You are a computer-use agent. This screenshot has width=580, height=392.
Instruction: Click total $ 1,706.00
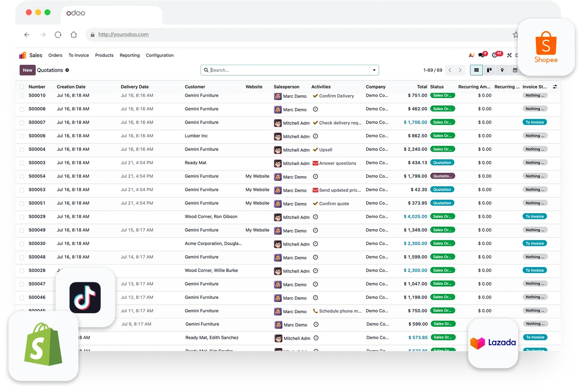point(415,122)
